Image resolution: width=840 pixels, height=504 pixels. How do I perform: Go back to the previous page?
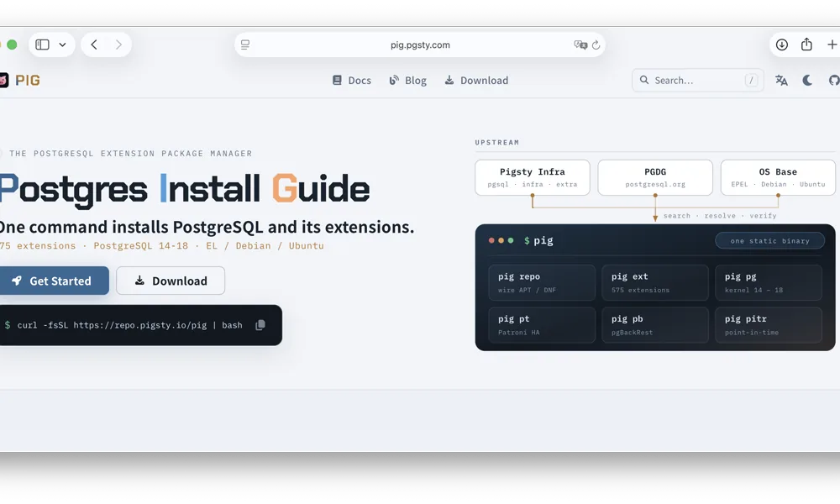click(94, 45)
